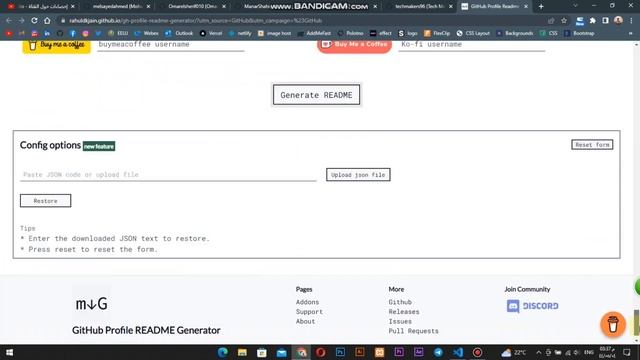
Task: Open the Github link under More
Action: pyautogui.click(x=400, y=302)
